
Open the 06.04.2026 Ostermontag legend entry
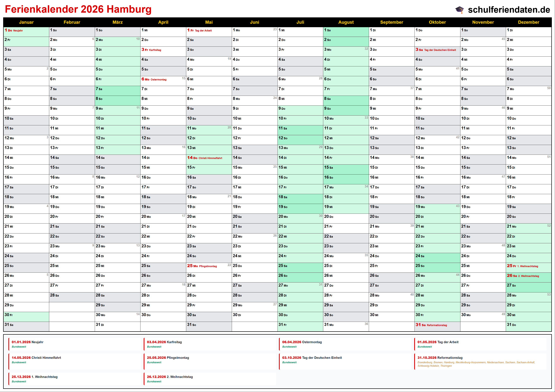[x=302, y=342]
